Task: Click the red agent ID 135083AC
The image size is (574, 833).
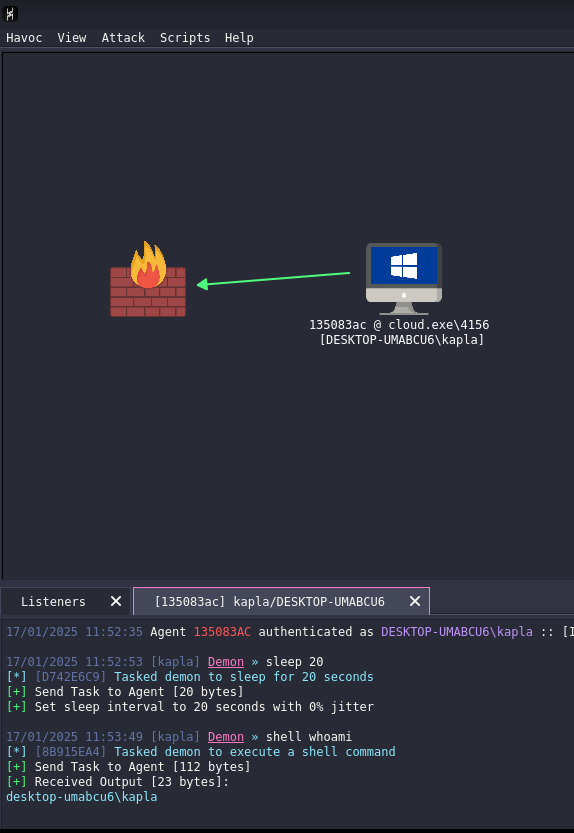Action: (x=222, y=632)
